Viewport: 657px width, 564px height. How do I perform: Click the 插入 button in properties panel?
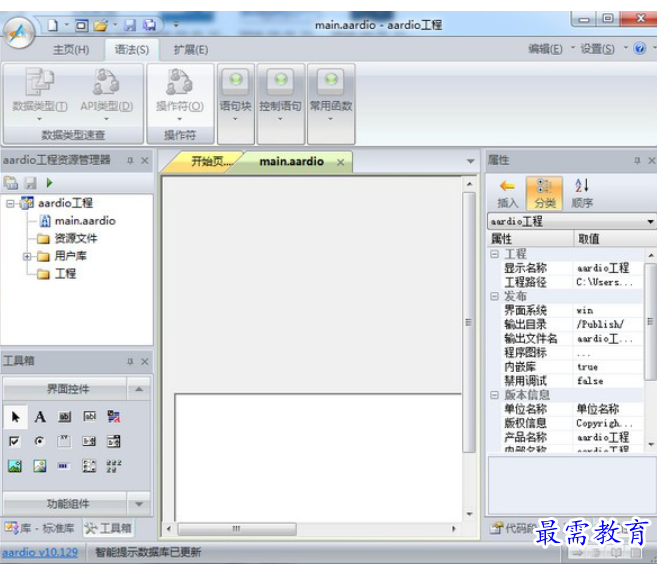(x=507, y=193)
